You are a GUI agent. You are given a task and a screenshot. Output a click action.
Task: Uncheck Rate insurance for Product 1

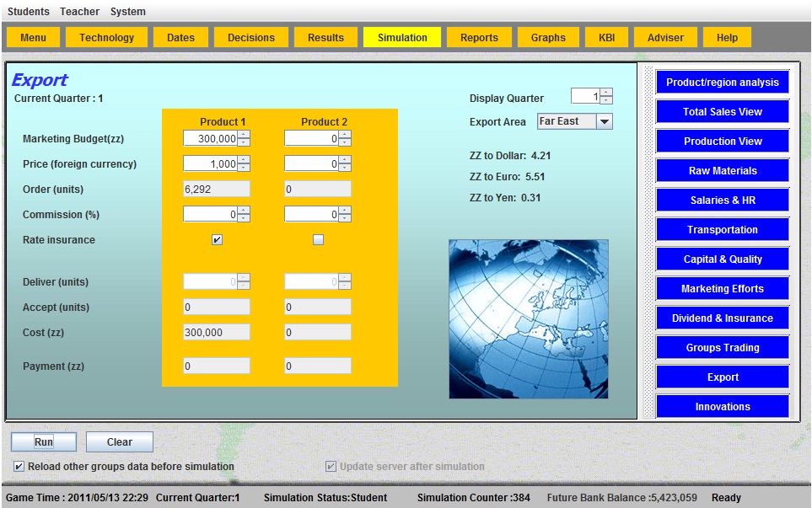pos(217,240)
